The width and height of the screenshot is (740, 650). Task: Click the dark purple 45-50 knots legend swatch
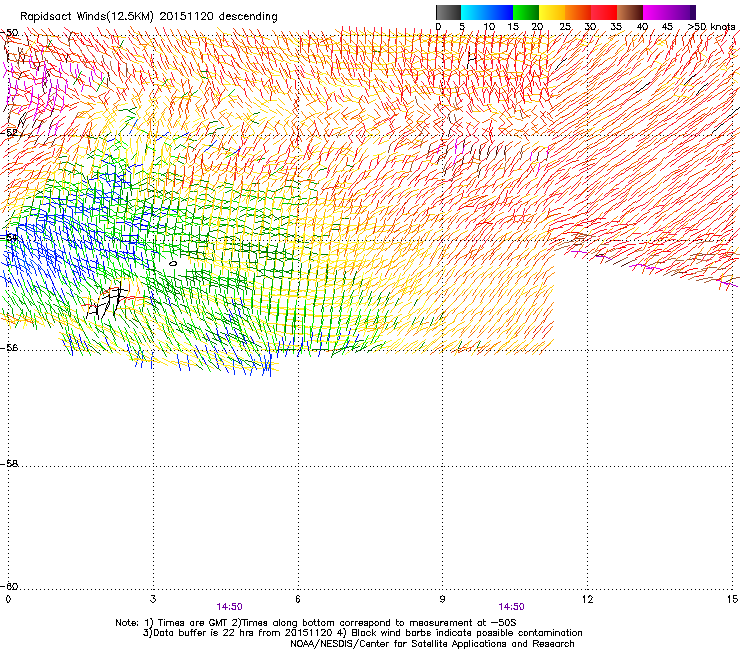coord(682,12)
